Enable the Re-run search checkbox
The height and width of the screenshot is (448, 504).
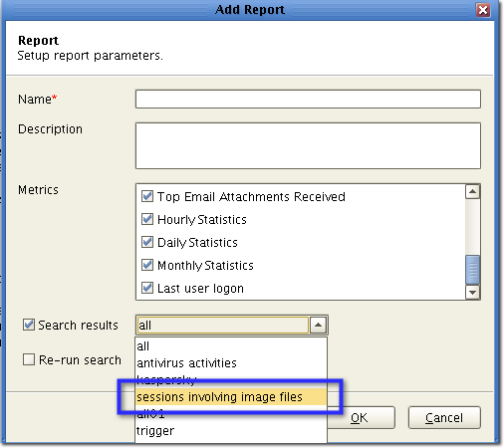coord(29,359)
